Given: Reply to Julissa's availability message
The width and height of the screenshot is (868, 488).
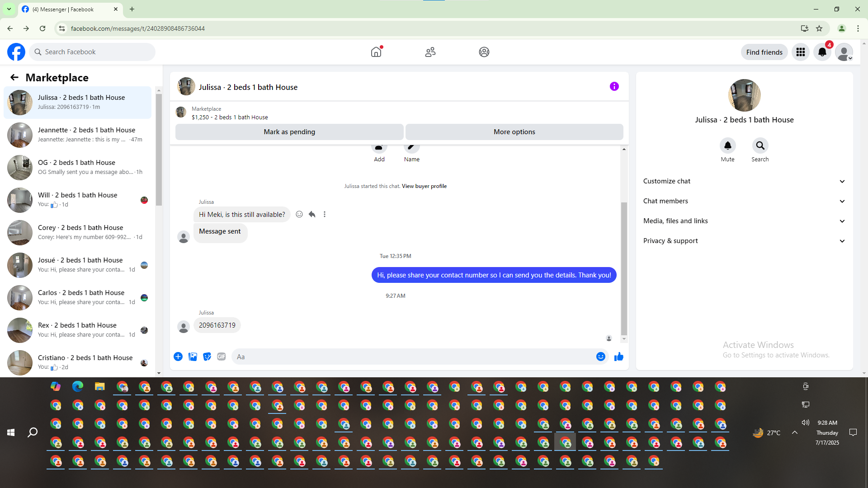Looking at the screenshot, I should click(312, 214).
